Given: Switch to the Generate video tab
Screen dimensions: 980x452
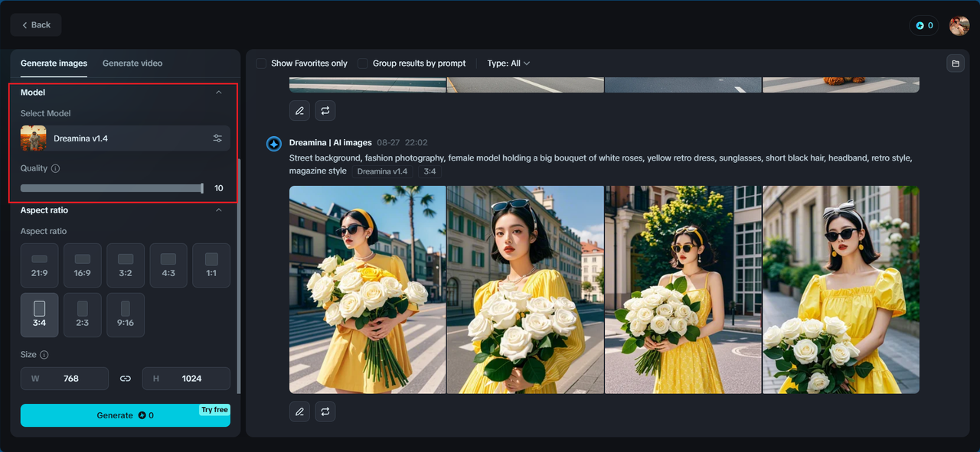Looking at the screenshot, I should point(132,63).
